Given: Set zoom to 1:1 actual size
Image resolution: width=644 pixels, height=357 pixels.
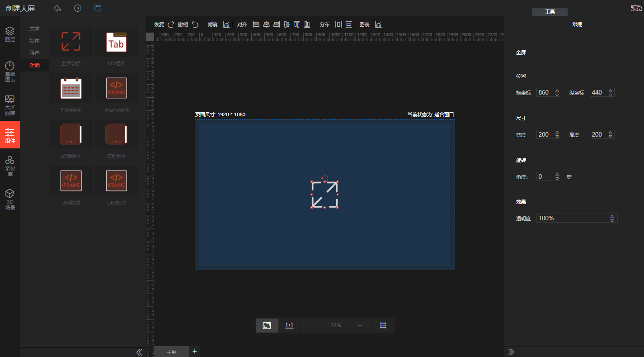Looking at the screenshot, I should tap(289, 325).
